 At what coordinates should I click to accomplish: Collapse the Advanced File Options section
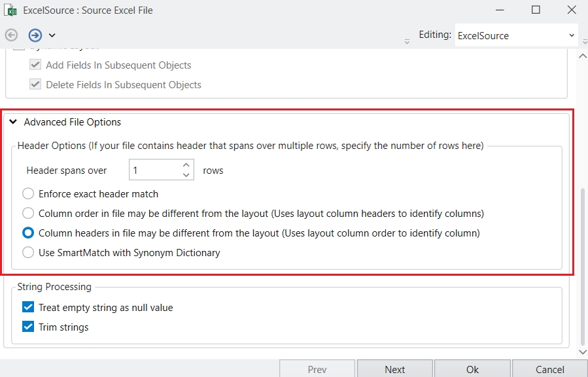pos(13,122)
